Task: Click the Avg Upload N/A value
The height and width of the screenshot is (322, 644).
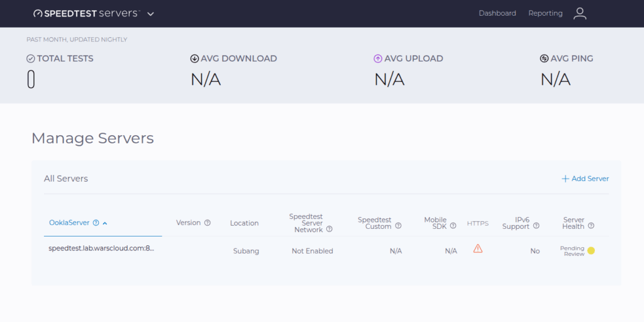Action: [x=389, y=79]
